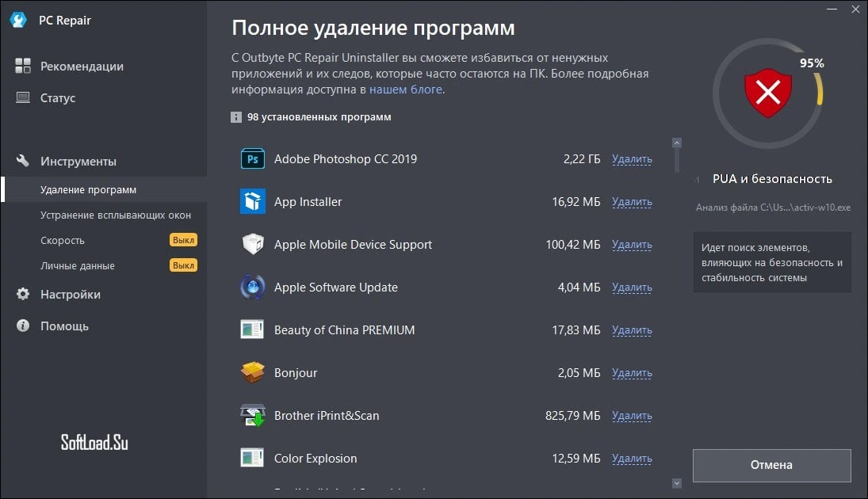Click the 2,22 ГБ size value
The height and width of the screenshot is (499, 868).
581,158
